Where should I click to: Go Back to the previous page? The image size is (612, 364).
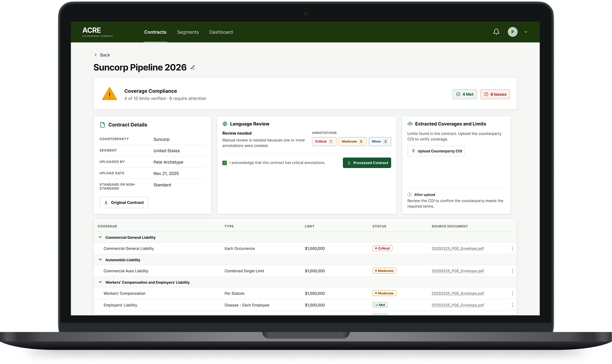point(102,55)
